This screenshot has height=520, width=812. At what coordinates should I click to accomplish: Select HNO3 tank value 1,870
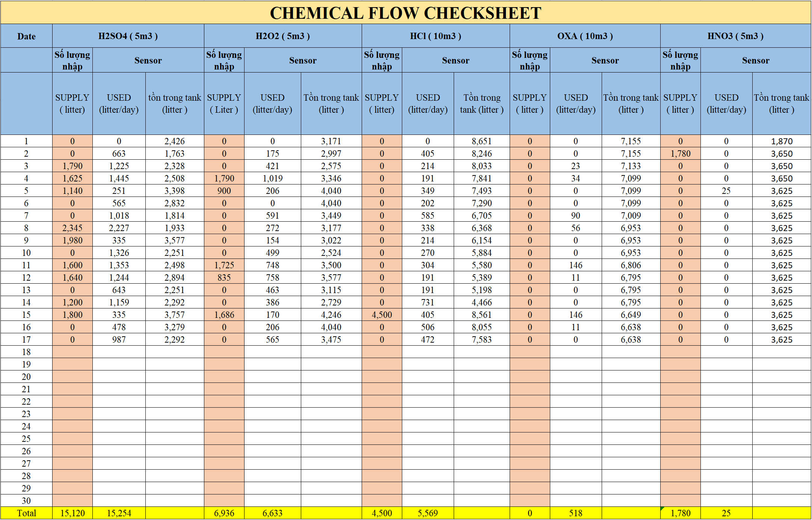(x=782, y=141)
